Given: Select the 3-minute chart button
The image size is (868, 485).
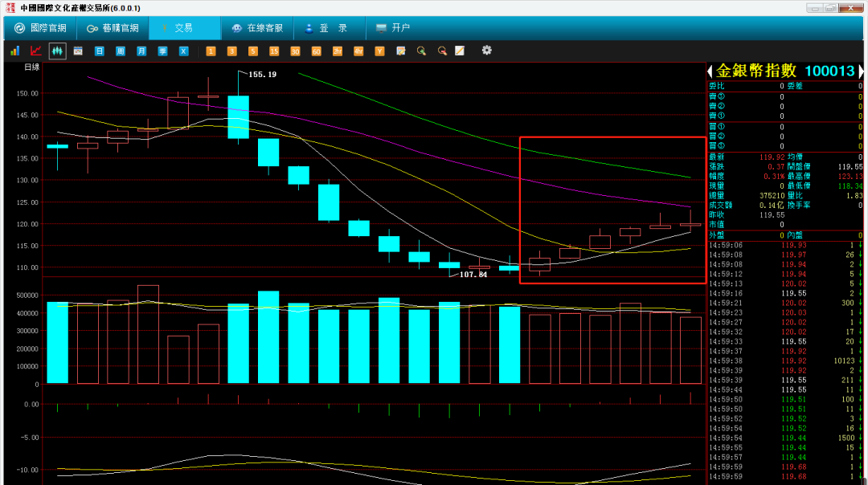Looking at the screenshot, I should pyautogui.click(x=231, y=51).
